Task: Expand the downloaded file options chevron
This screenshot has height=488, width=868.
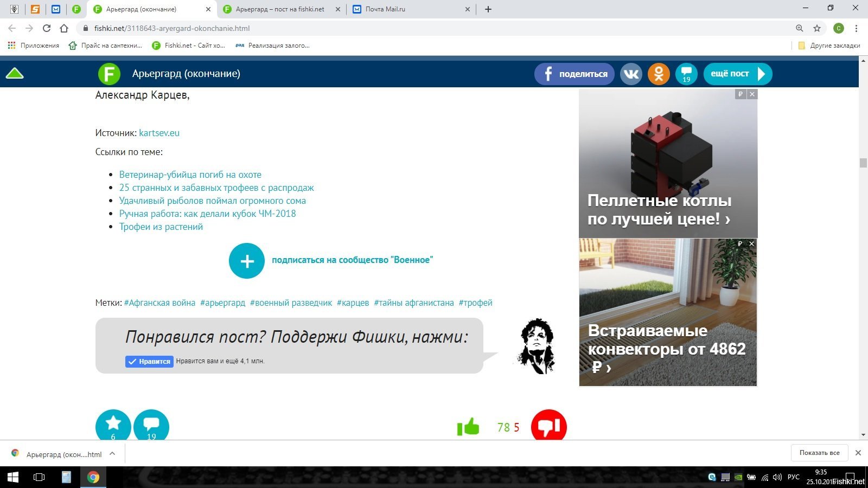Action: [x=112, y=453]
